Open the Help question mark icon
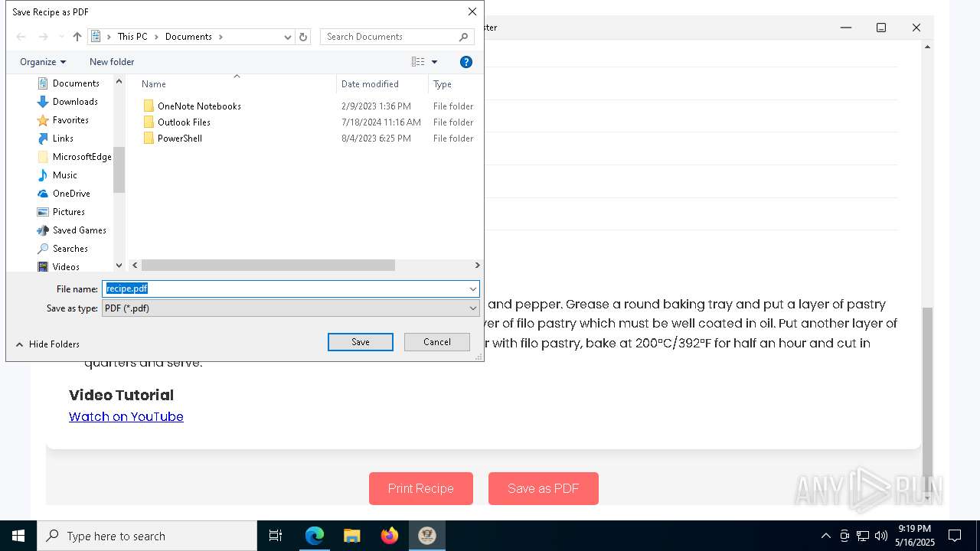 pos(465,62)
